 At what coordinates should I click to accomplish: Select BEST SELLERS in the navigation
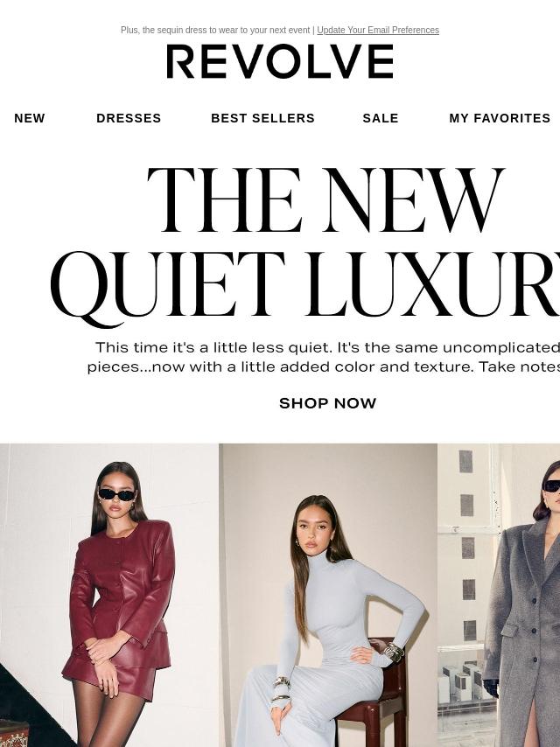coord(263,118)
